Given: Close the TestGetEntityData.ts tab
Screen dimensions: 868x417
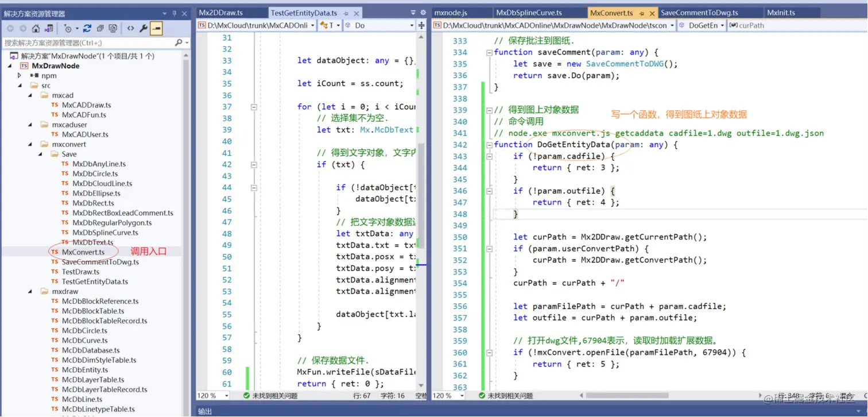Looking at the screenshot, I should coord(358,13).
